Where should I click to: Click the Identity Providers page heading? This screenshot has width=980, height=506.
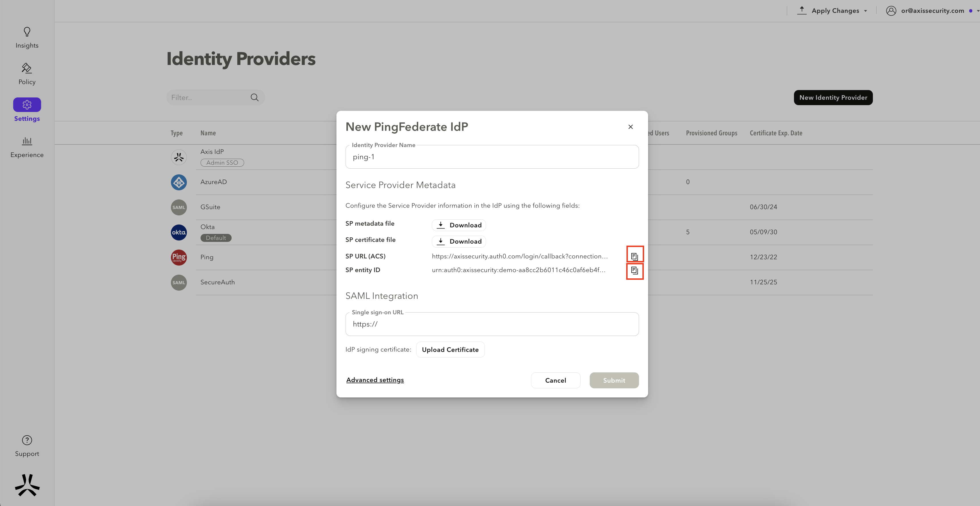pos(241,59)
